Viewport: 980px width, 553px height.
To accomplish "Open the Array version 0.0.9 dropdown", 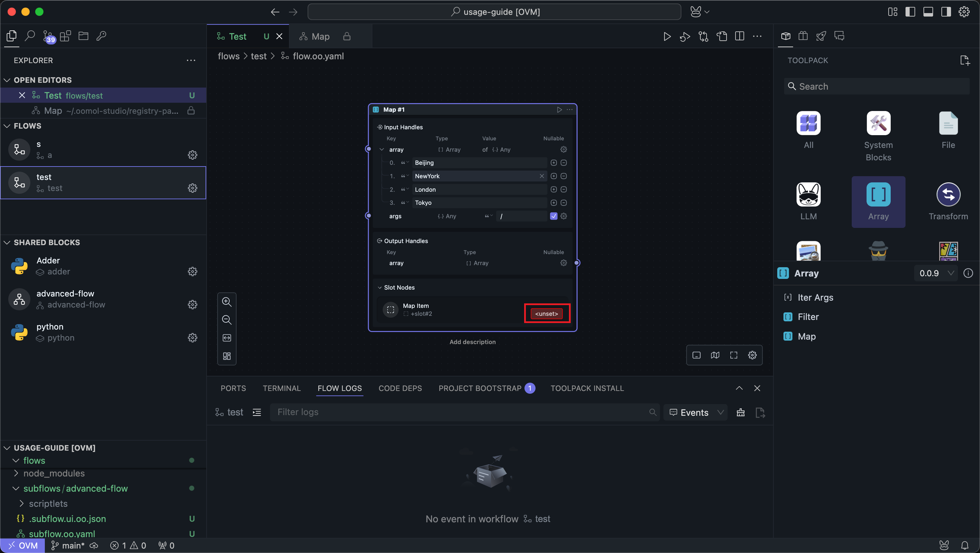I will point(936,273).
